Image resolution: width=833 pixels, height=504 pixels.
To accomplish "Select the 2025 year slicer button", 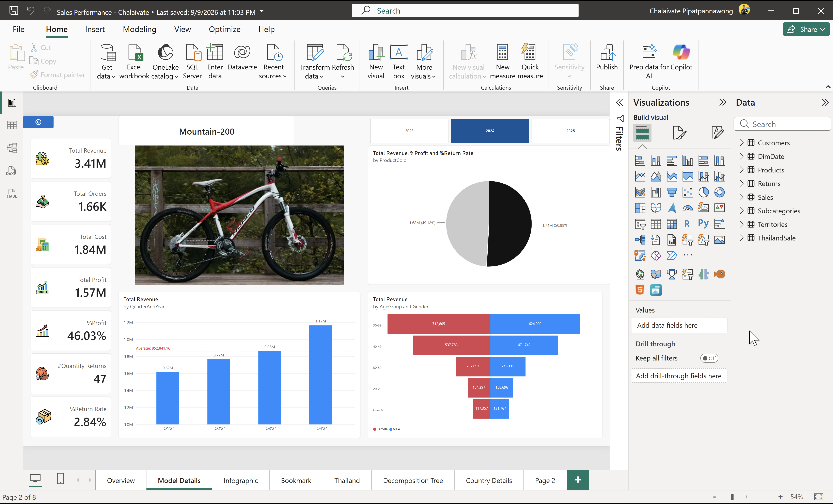I will pyautogui.click(x=570, y=131).
